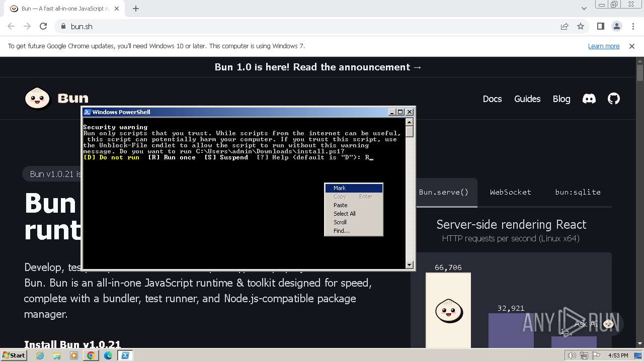Viewport: 644px width, 362px height.
Task: Dismiss the Chrome update info bar
Action: (x=632, y=46)
